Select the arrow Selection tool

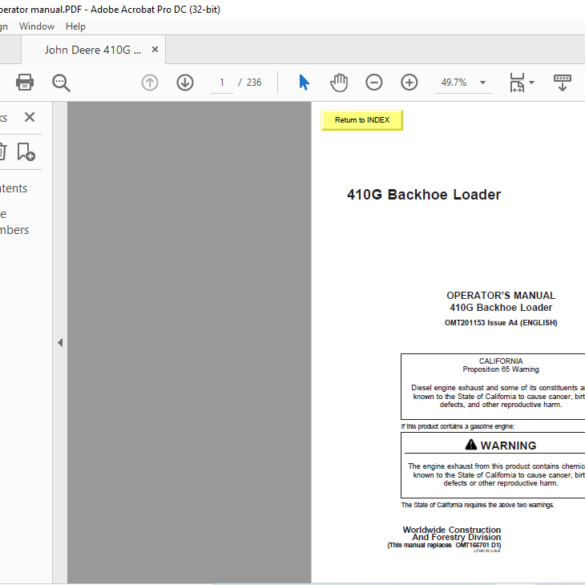[304, 82]
